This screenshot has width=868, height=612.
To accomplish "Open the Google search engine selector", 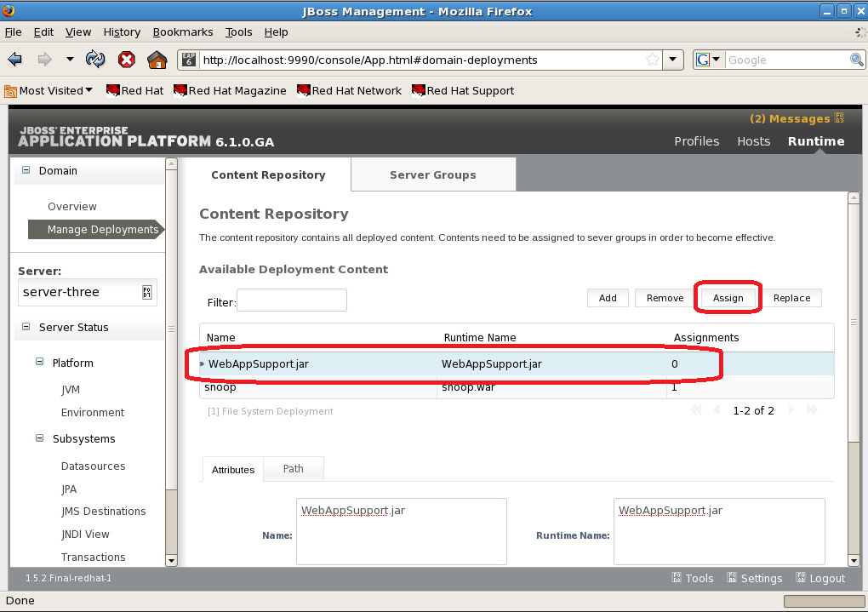I will coord(708,60).
